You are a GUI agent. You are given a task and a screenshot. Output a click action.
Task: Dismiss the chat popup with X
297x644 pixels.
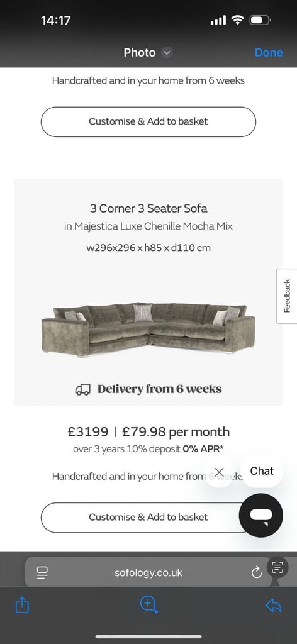[220, 472]
